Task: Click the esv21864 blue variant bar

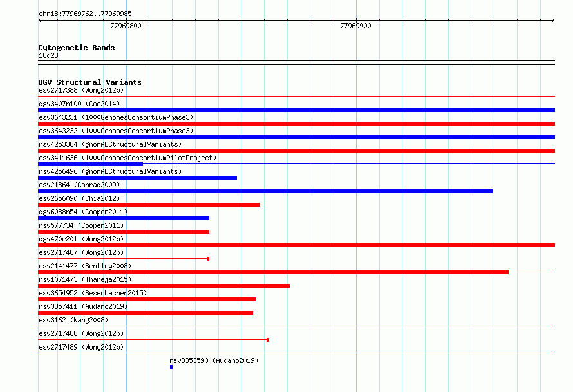Action: [265, 191]
